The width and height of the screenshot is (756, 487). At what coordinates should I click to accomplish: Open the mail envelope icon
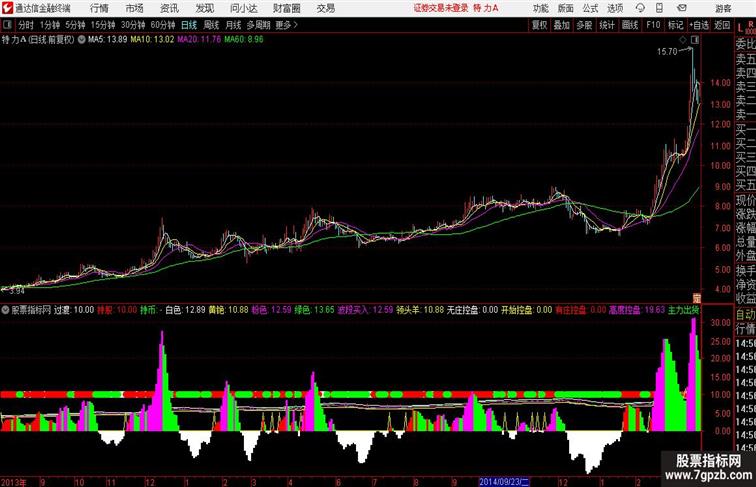tap(682, 8)
